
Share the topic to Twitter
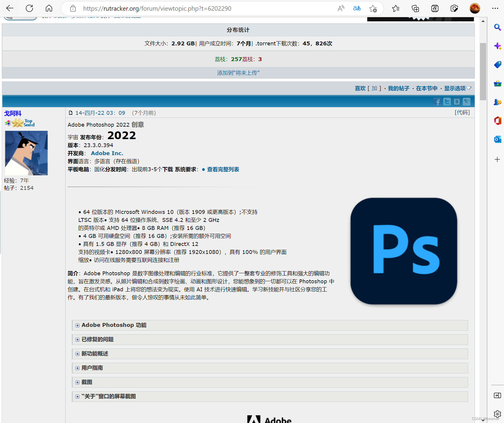coord(447,101)
